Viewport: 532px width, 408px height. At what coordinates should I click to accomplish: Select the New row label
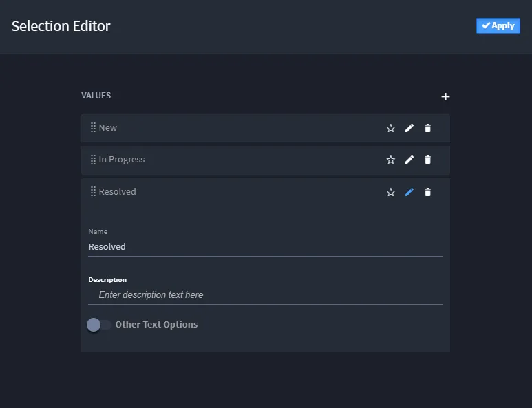click(x=108, y=128)
